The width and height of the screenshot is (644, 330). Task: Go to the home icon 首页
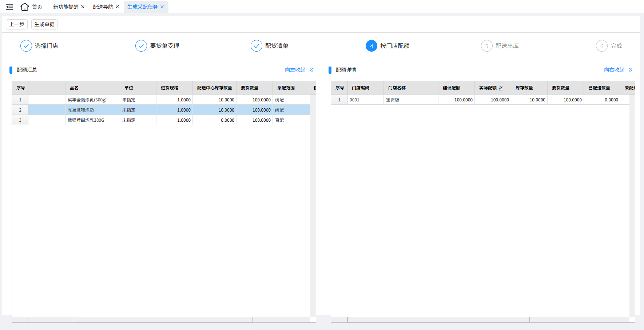pyautogui.click(x=24, y=7)
